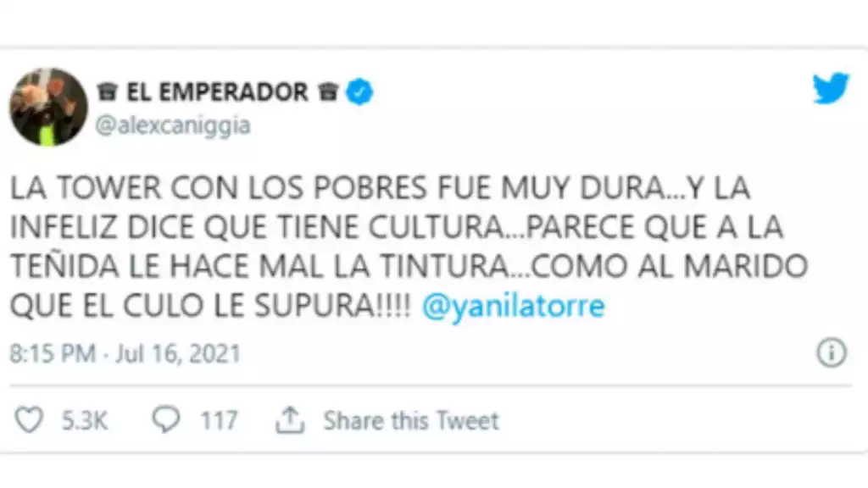Screen dimensions: 868x488
Task: Select the Share this Tweet label
Action: [x=411, y=420]
